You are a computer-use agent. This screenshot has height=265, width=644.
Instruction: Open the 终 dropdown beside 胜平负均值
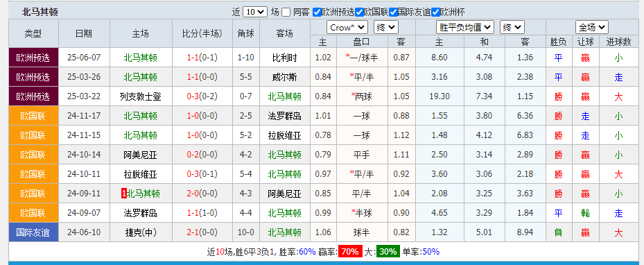512,28
